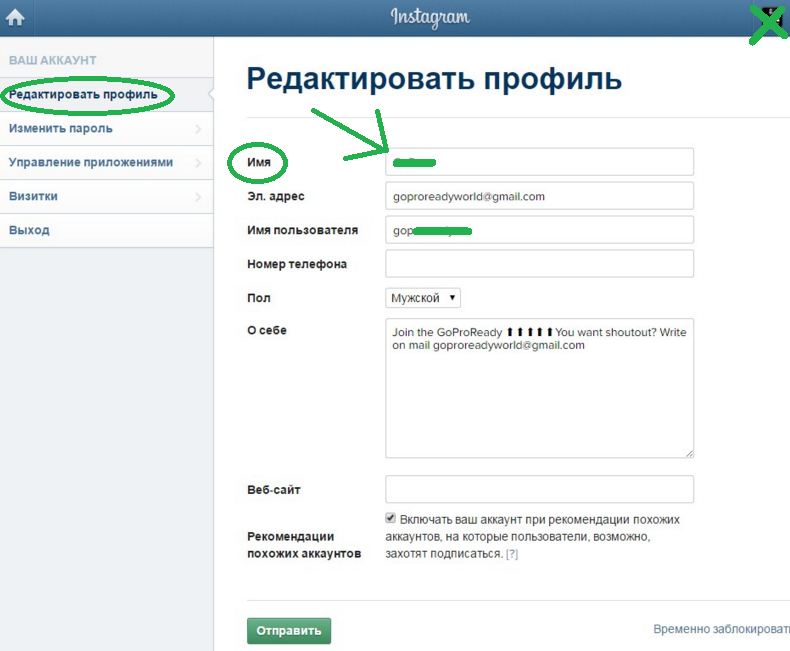
Task: Expand the chevron next to Визитки
Action: [198, 197]
